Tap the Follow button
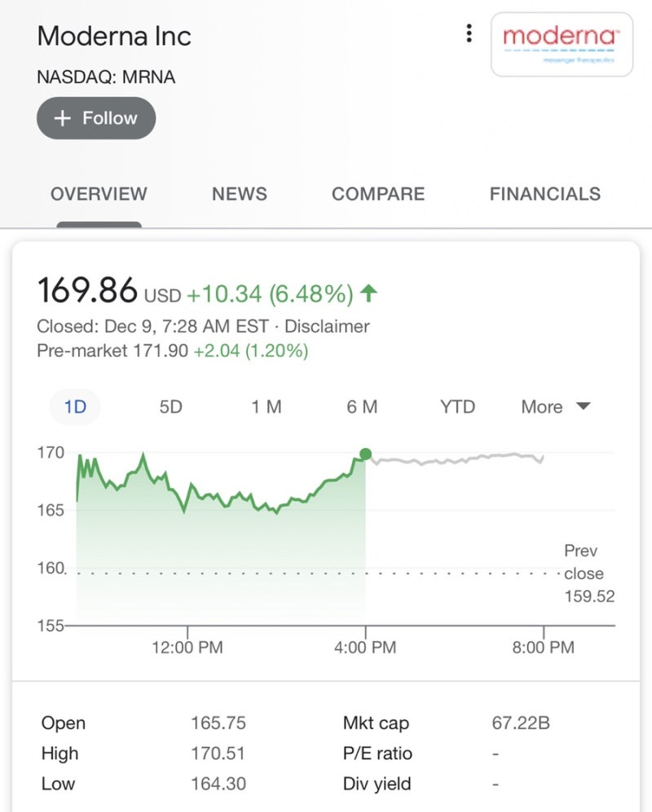Image resolution: width=652 pixels, height=812 pixels. [x=96, y=118]
